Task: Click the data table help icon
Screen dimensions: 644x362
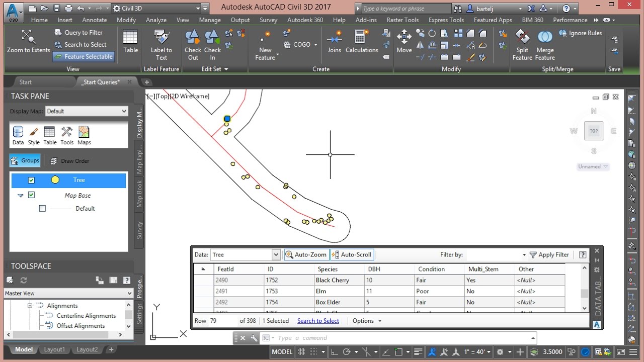Action: tap(583, 255)
